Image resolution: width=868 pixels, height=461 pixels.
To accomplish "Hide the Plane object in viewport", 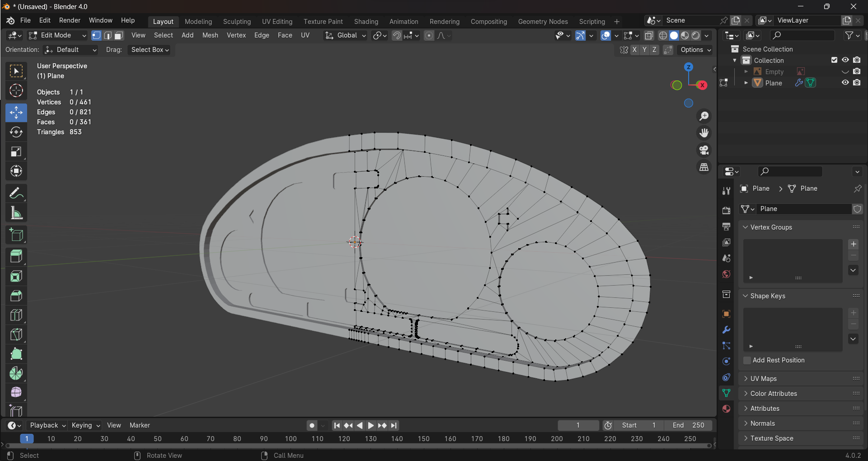I will [845, 83].
